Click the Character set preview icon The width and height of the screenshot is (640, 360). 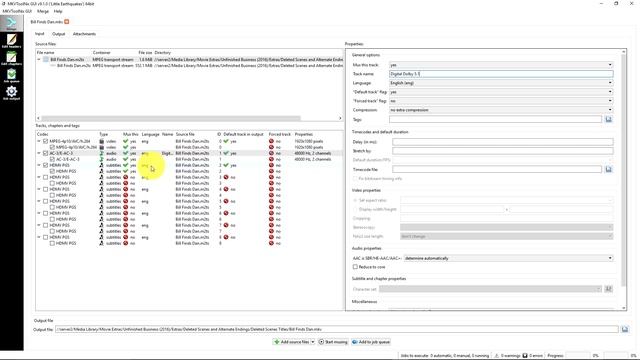(x=608, y=289)
